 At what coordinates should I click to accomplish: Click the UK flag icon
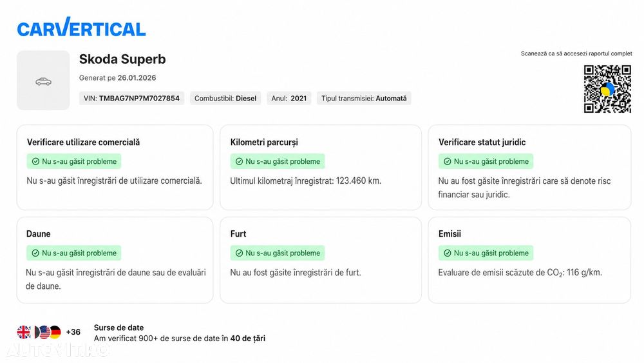point(24,332)
